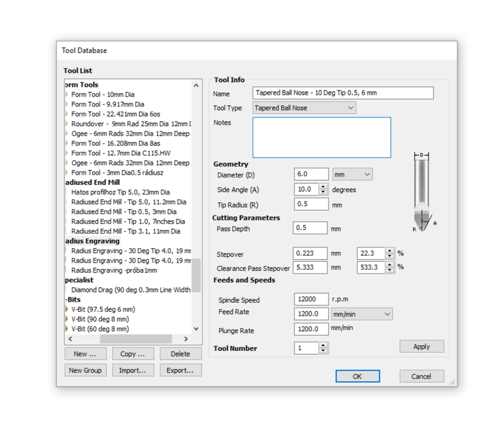Select Diamond Drag 90 deg tool
Viewport: 504px width, 432px height.
(x=130, y=290)
